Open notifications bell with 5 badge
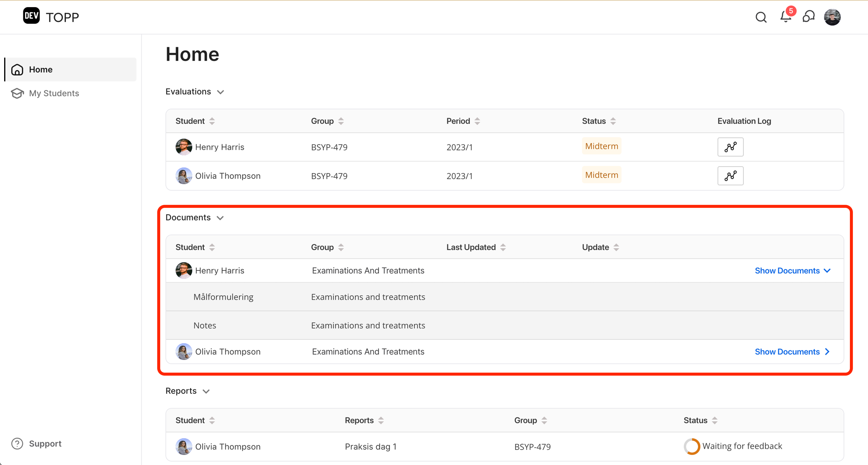868x465 pixels. point(785,17)
